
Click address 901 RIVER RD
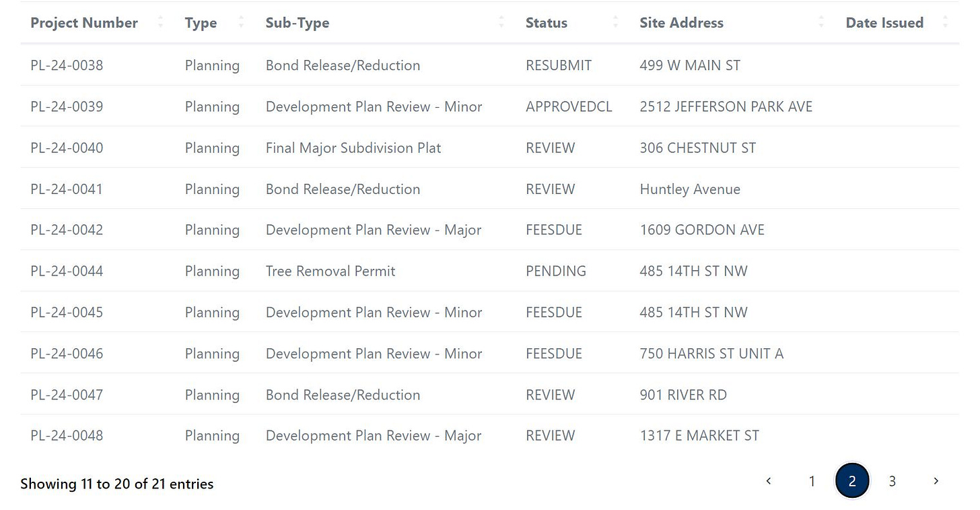point(683,394)
